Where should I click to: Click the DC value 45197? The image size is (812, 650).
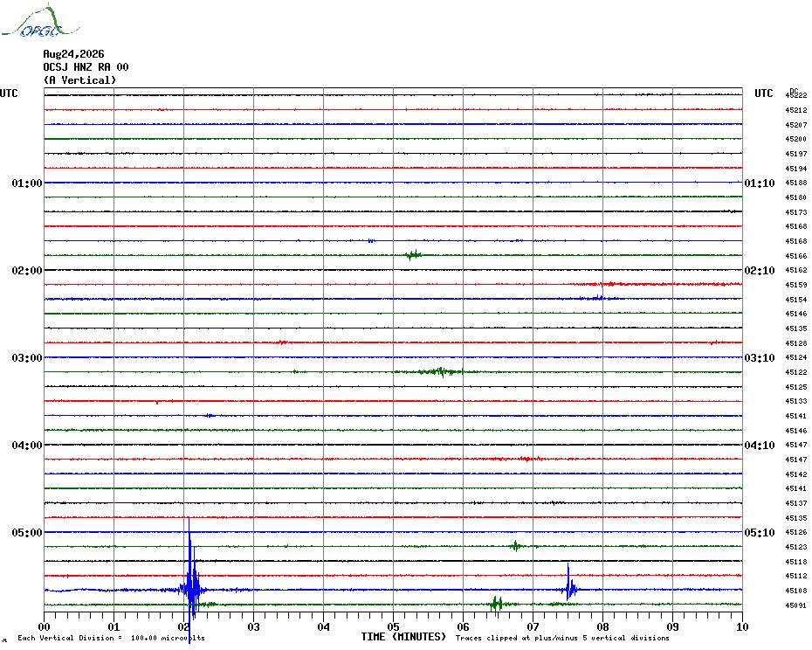pos(796,154)
